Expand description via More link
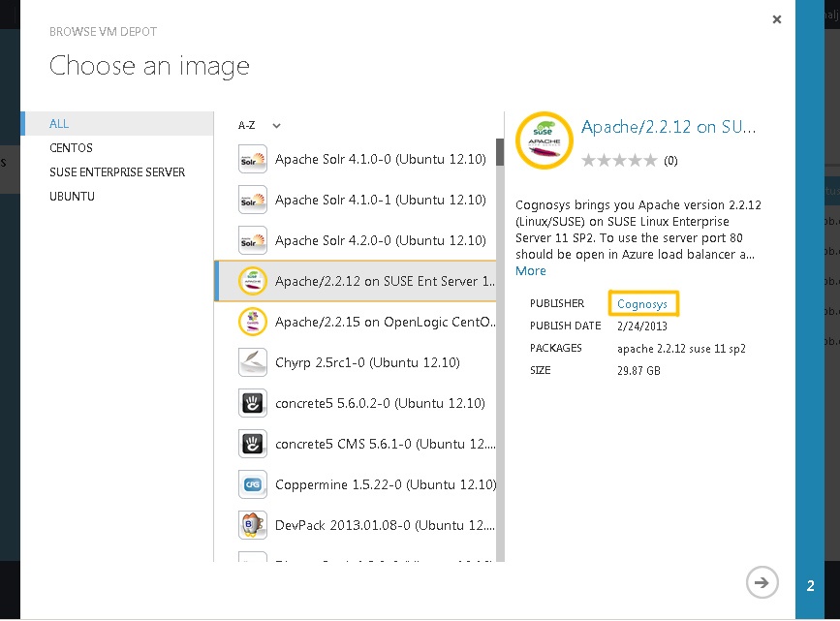 pyautogui.click(x=530, y=271)
